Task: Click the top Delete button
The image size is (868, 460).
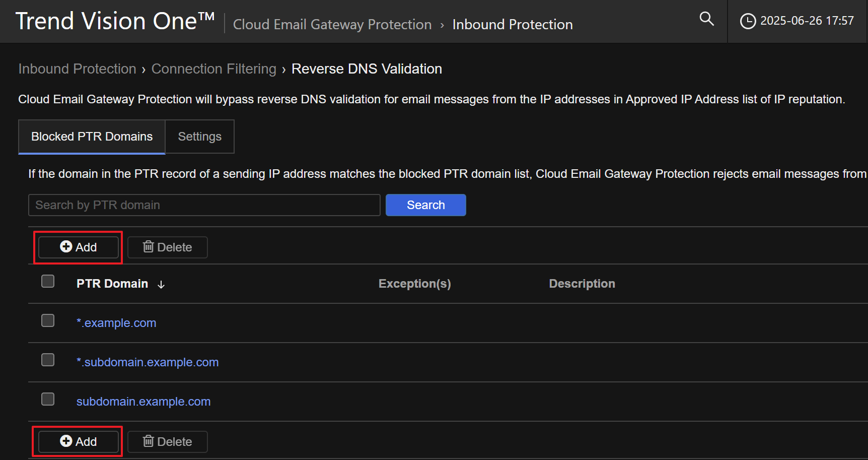Action: 168,247
